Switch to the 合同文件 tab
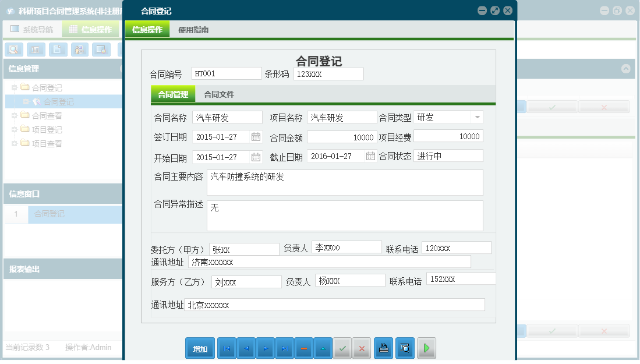The height and width of the screenshot is (364, 640). pyautogui.click(x=219, y=93)
